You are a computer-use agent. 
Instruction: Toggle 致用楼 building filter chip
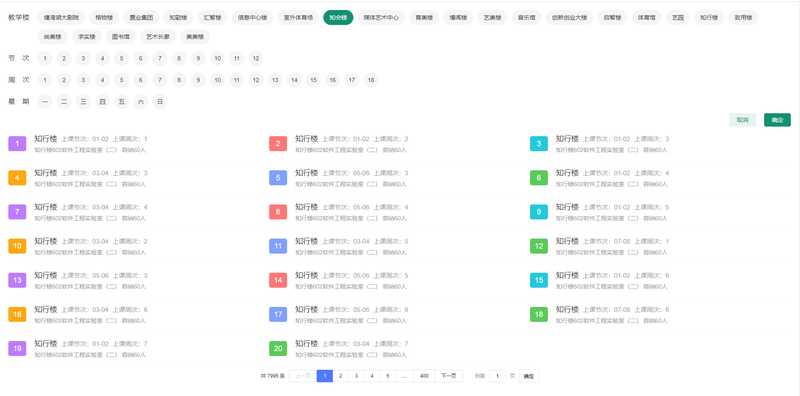click(743, 18)
